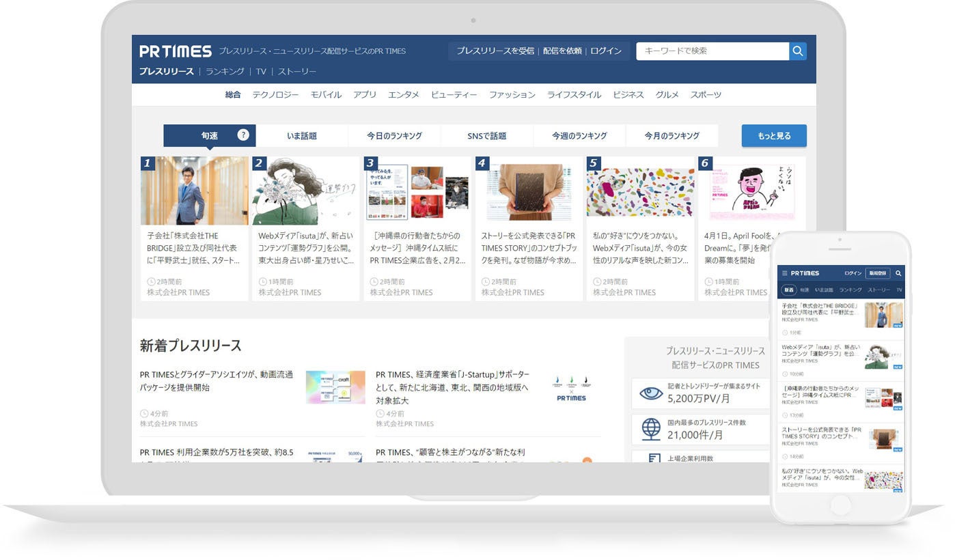
Task: Click the keyword search field キーワードで検索
Action: coord(712,51)
